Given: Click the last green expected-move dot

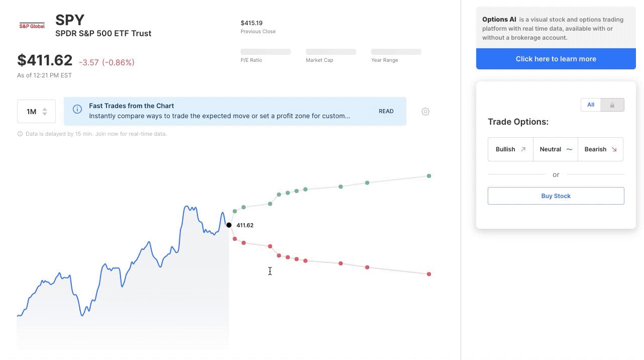Looking at the screenshot, I should click(429, 176).
